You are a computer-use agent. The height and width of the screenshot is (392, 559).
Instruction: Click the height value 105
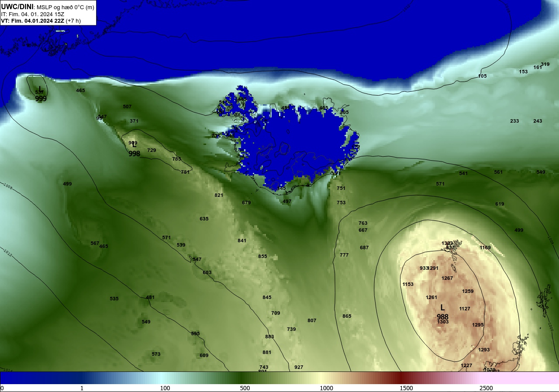[x=482, y=76]
